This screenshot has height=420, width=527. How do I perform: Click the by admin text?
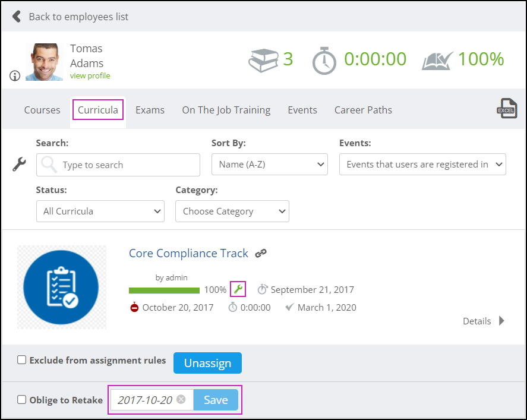point(172,277)
